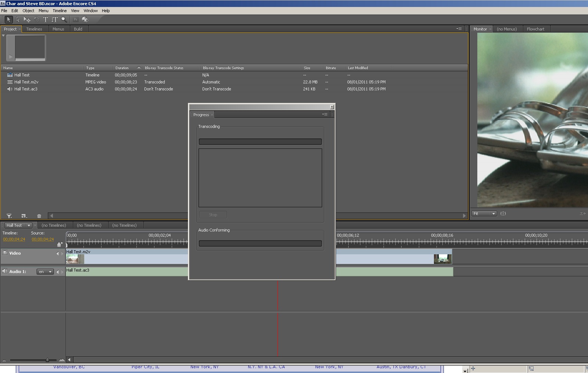Toggle Video track visibility eye
The image size is (588, 373).
point(5,253)
